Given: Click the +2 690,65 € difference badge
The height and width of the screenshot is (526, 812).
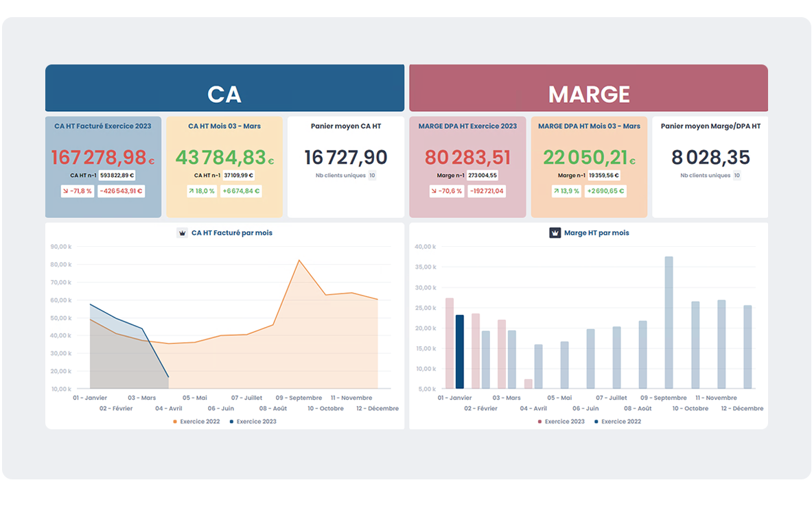Looking at the screenshot, I should 605,191.
